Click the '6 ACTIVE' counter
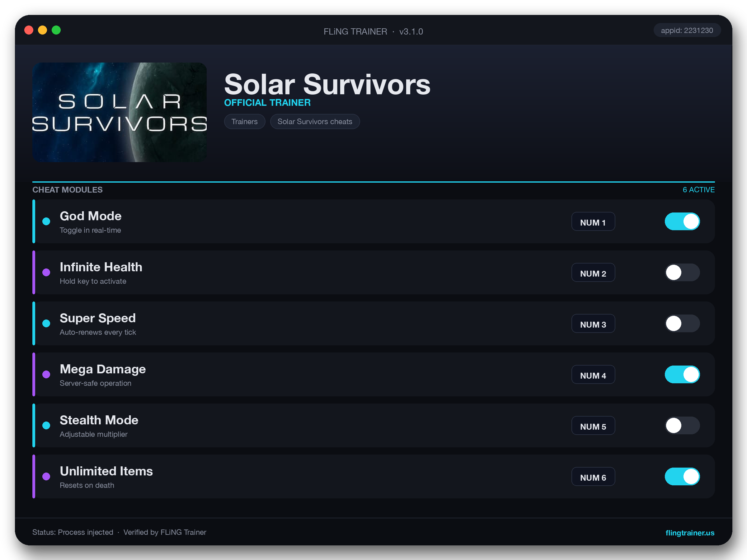This screenshot has width=747, height=560. [x=698, y=190]
